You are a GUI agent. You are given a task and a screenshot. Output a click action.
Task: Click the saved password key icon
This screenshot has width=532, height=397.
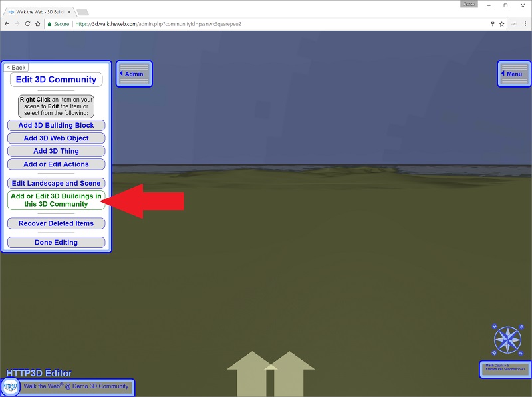pos(493,24)
